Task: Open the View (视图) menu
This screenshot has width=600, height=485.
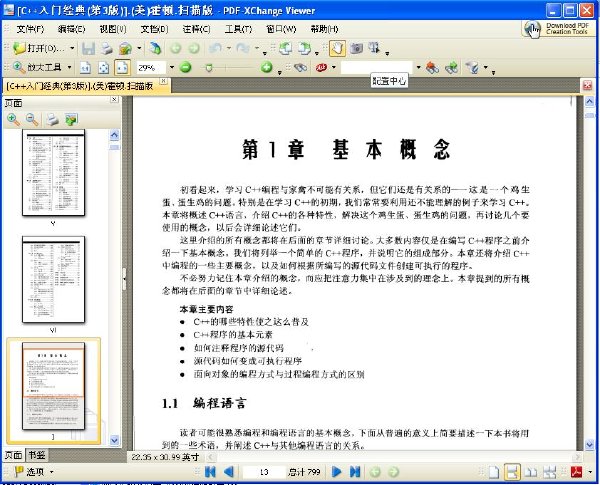Action: click(112, 29)
